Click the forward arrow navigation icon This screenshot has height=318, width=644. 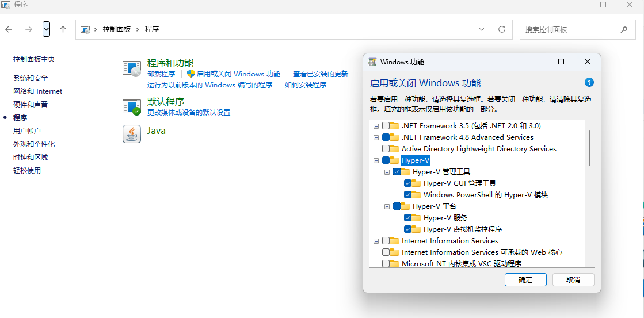[29, 29]
